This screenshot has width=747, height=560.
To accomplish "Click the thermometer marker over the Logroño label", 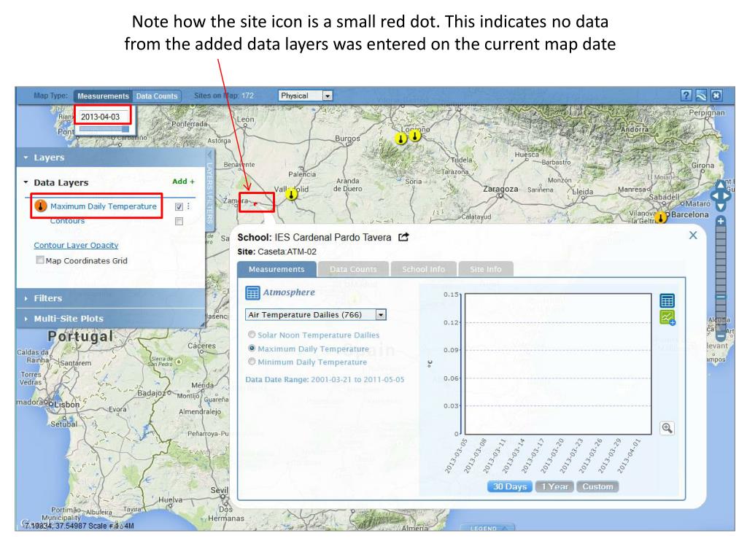I will (x=415, y=136).
